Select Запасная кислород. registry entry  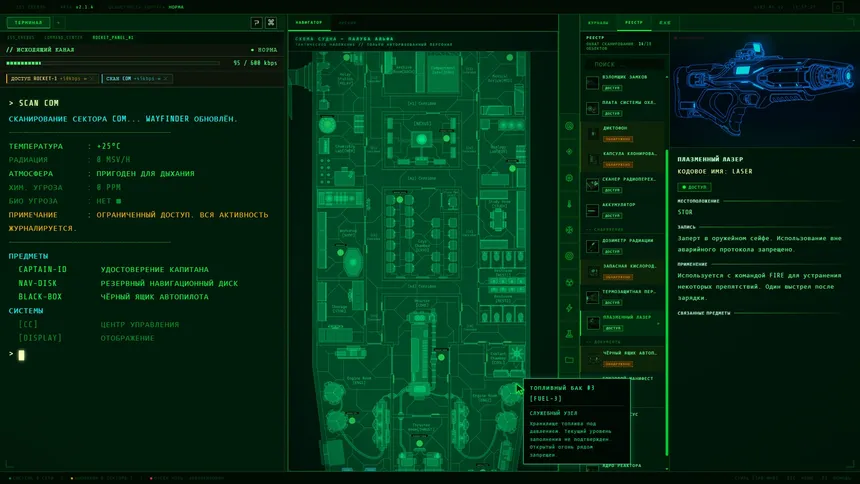pyautogui.click(x=625, y=271)
